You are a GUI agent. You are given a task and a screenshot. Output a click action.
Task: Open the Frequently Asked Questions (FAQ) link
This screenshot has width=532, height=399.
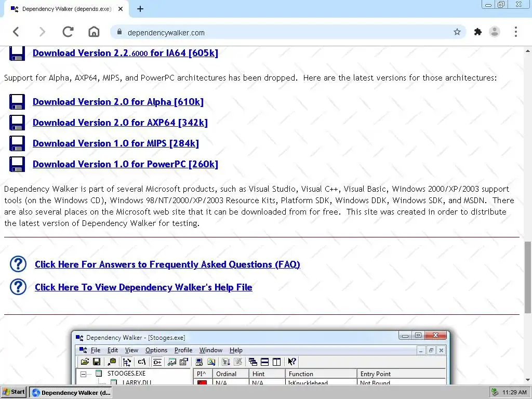pos(167,264)
